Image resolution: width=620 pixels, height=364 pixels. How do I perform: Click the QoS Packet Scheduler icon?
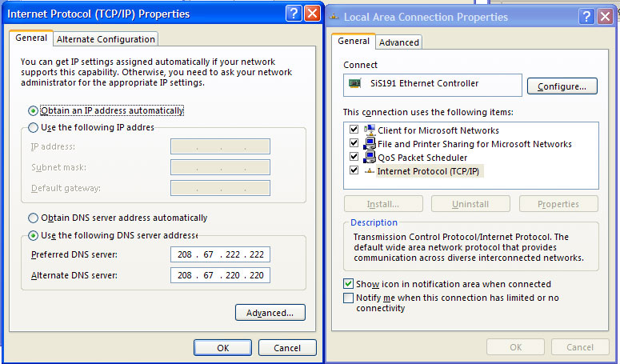click(x=370, y=157)
